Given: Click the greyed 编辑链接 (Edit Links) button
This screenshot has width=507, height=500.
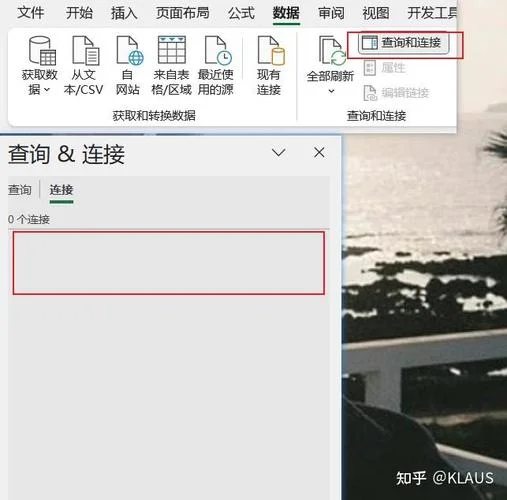Looking at the screenshot, I should pos(396,93).
